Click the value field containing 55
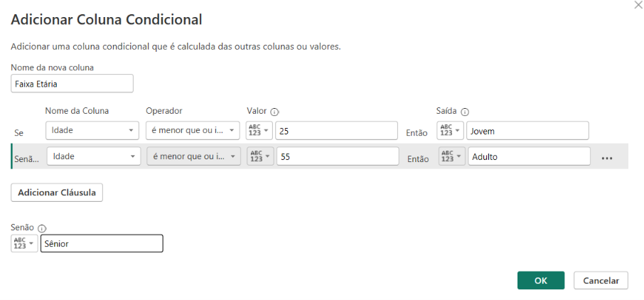644x300 pixels. click(x=338, y=156)
